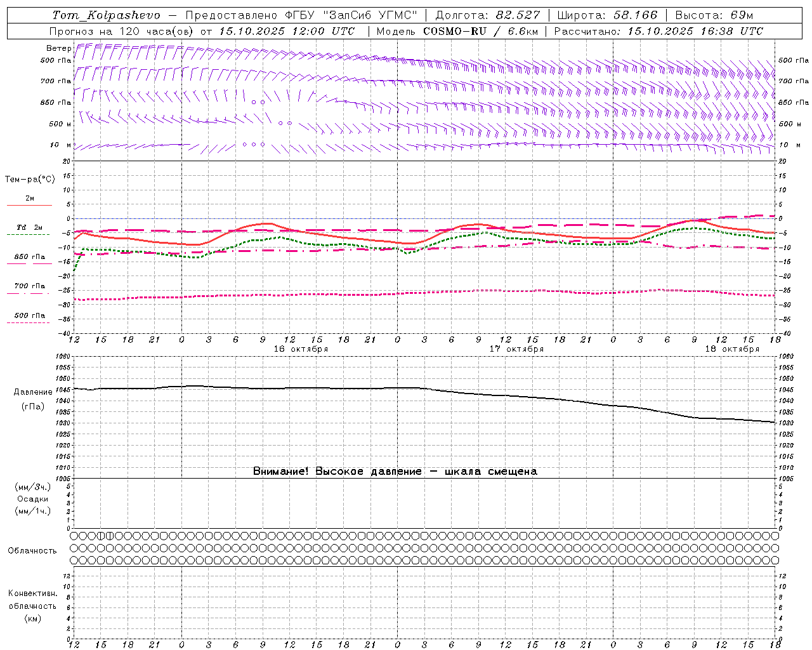Viewport: 812px width, 650px height.
Task: Click the Внимание! Высокое давление warning text
Action: (395, 472)
